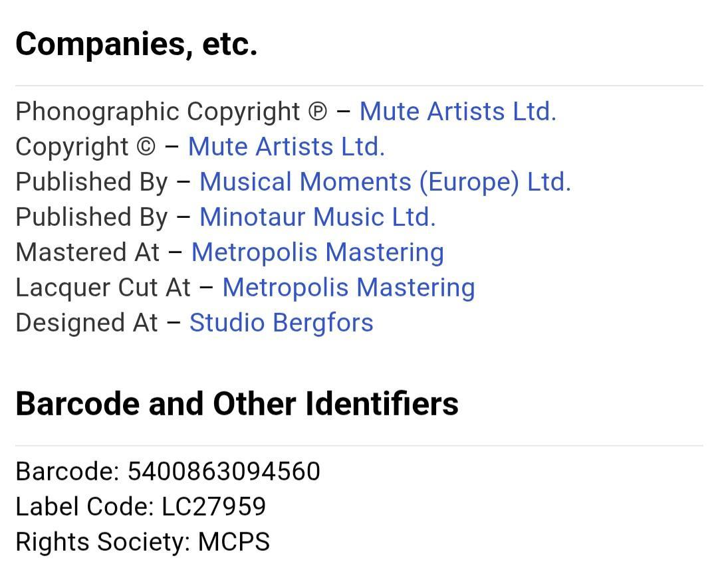Image resolution: width=718 pixels, height=588 pixels.
Task: Follow the Musical Moments (Europe) Ltd. link
Action: (385, 182)
